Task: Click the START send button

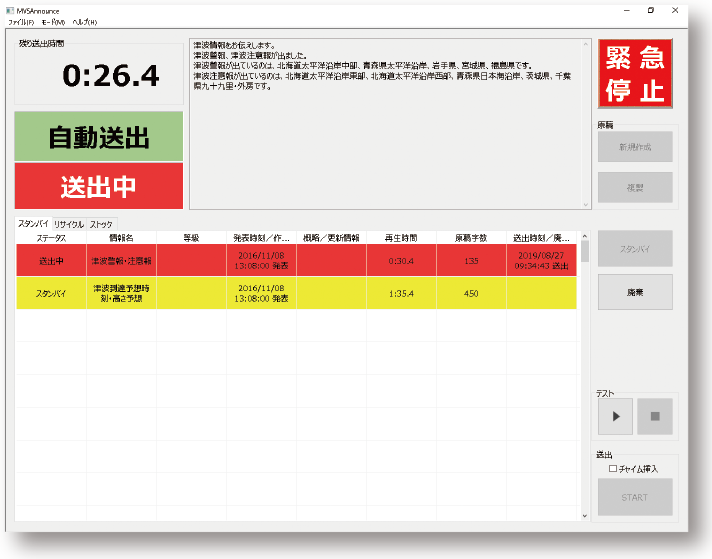Action: 635,497
